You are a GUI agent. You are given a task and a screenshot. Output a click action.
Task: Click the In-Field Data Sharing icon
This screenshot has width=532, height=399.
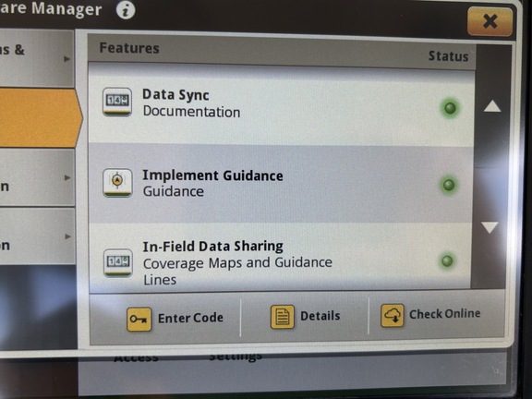point(117,262)
